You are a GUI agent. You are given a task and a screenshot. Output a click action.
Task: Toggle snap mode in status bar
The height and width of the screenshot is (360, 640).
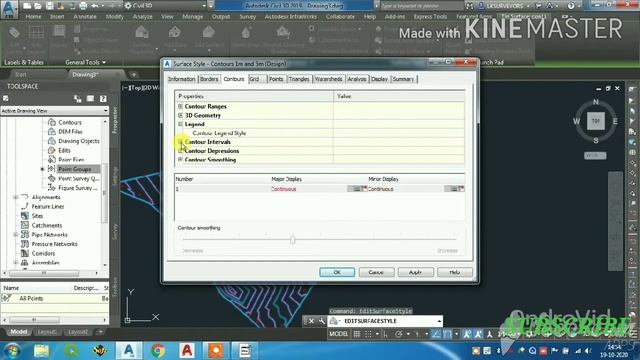pyautogui.click(x=368, y=334)
